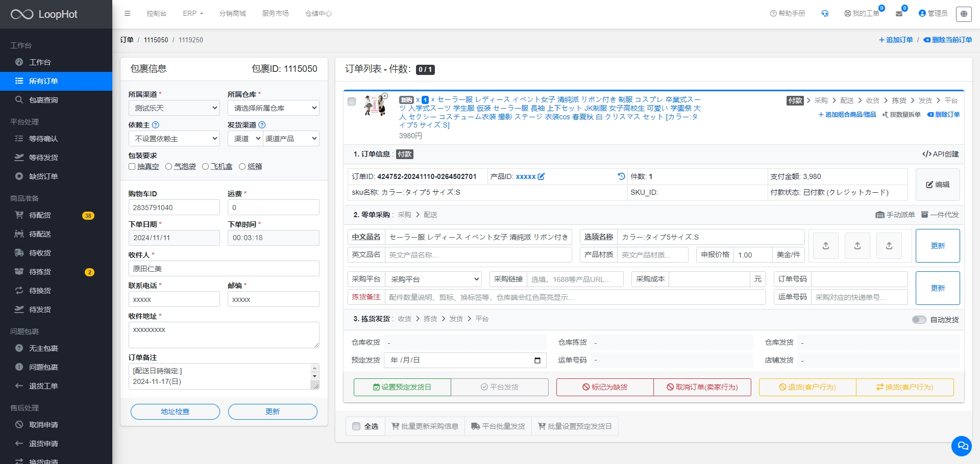Screen dimensions: 980x464
Task: Click the mail envelope notification icon
Action: [x=899, y=14]
